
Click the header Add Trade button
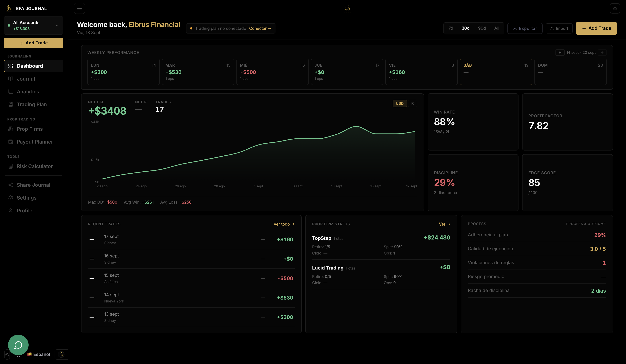(x=596, y=28)
